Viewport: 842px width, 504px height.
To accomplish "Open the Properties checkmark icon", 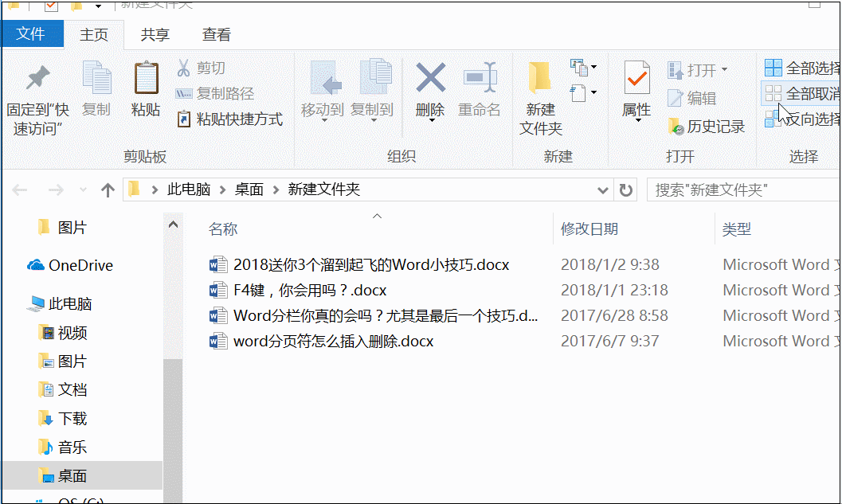I will [x=636, y=78].
